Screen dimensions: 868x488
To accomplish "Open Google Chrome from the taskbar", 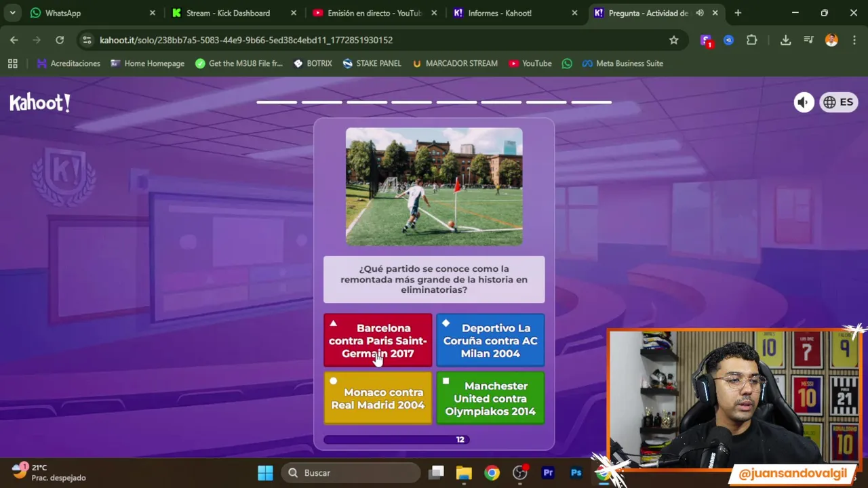I will [492, 472].
